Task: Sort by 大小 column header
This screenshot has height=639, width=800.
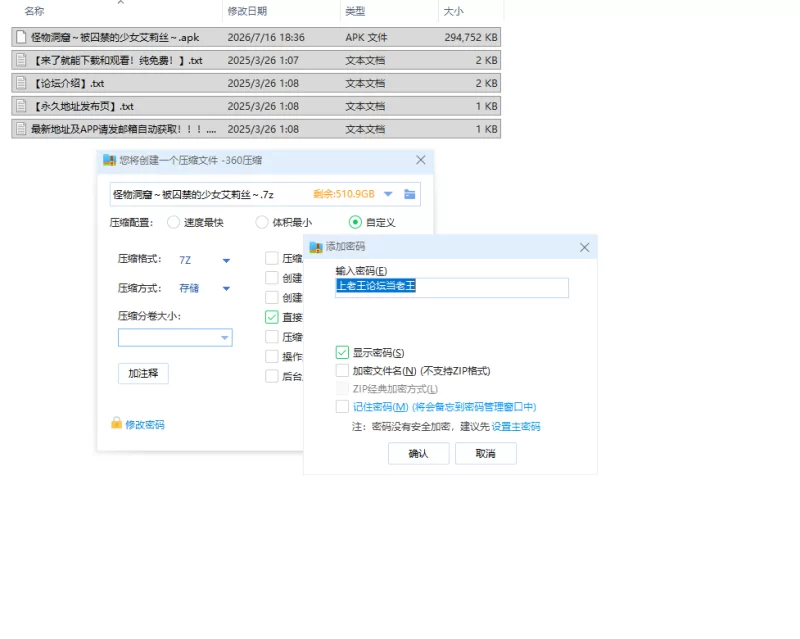Action: [453, 11]
